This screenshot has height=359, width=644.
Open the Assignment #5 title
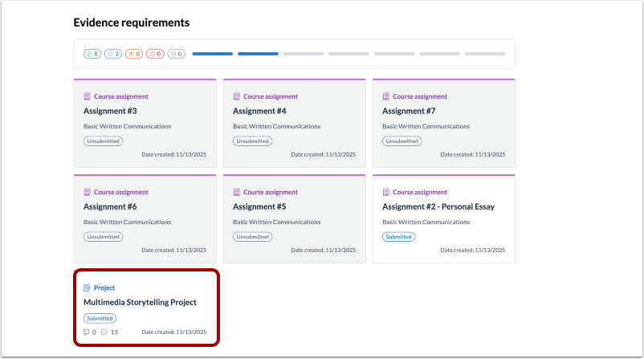point(259,206)
